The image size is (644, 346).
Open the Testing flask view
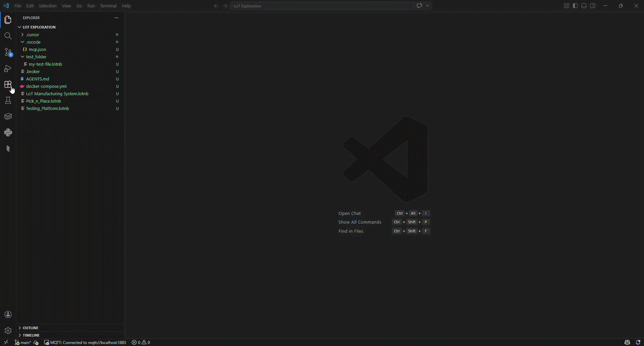coord(8,100)
